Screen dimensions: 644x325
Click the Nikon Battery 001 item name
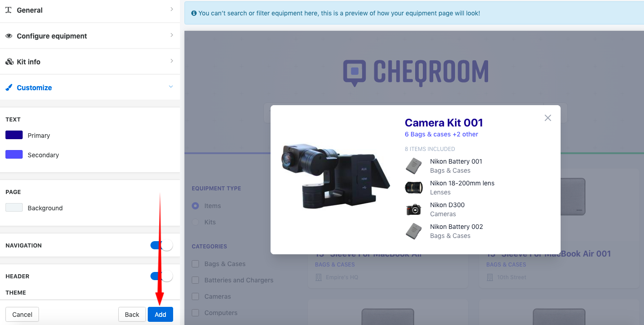(x=456, y=161)
